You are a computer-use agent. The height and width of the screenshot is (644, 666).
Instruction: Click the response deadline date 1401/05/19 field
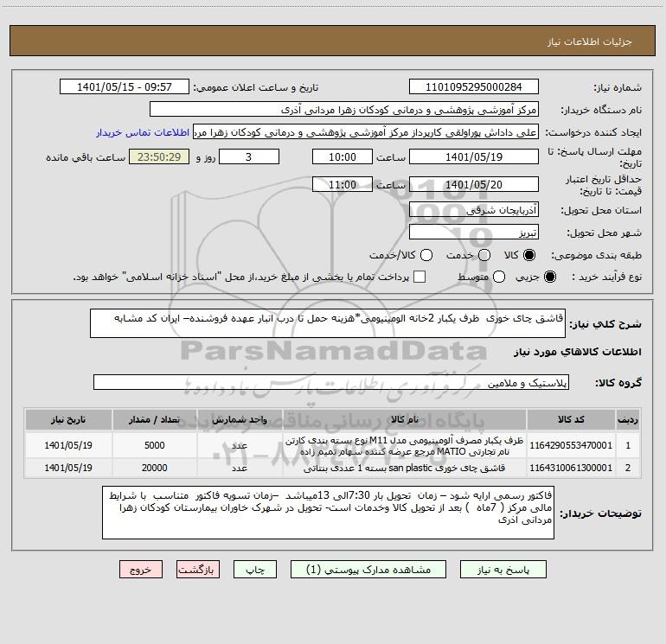(x=474, y=156)
